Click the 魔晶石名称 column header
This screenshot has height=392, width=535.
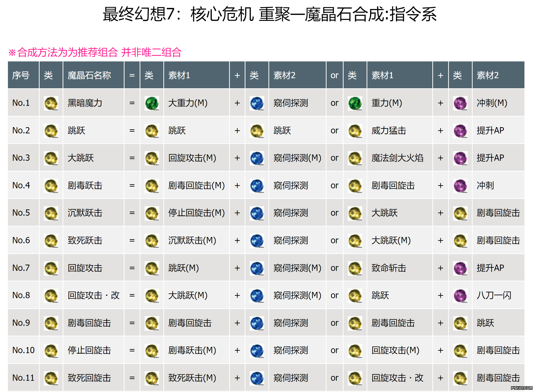pos(94,75)
